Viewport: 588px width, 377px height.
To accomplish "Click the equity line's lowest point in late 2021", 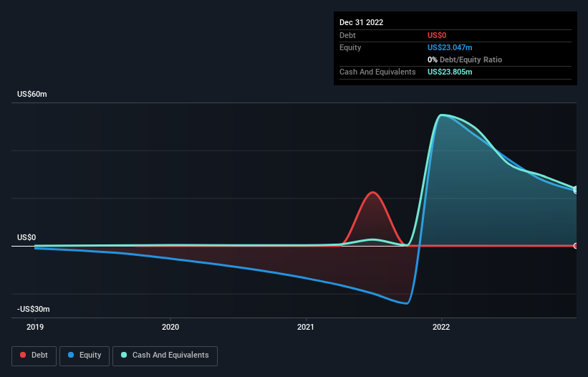I will click(x=407, y=303).
